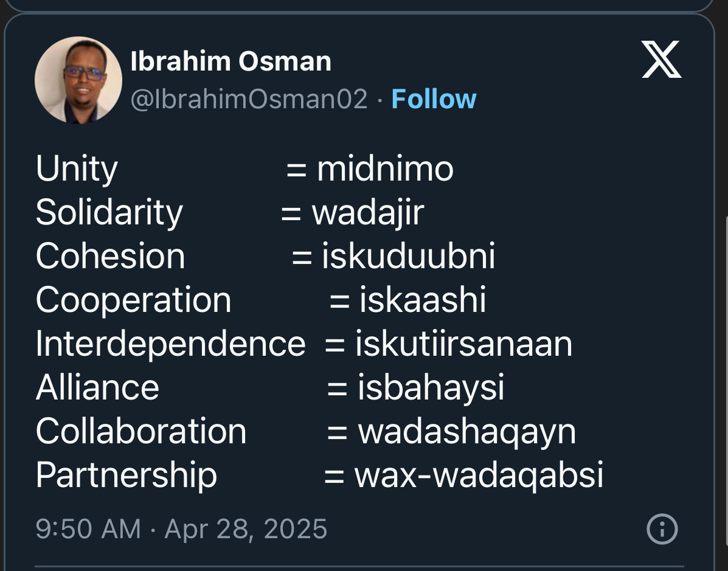Open the 9:50 AM Apr 28, 2025 timestamp

(x=181, y=529)
